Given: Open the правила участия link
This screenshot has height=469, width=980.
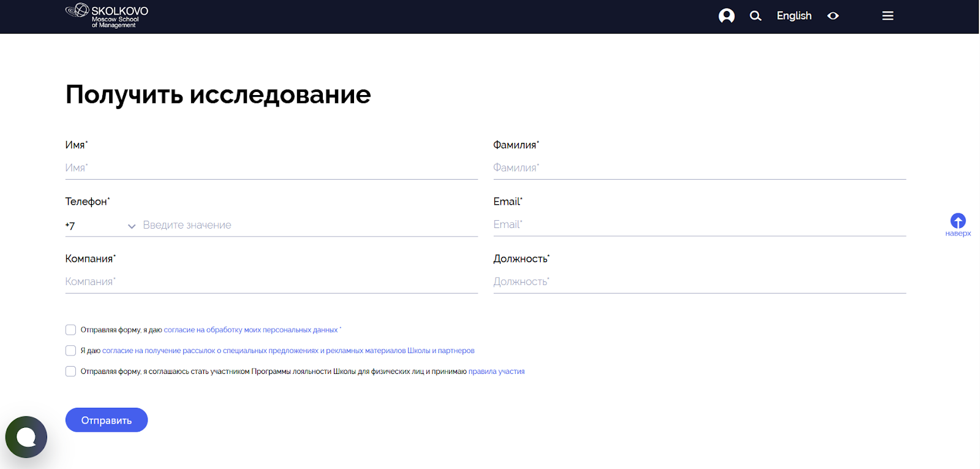Looking at the screenshot, I should pyautogui.click(x=496, y=372).
